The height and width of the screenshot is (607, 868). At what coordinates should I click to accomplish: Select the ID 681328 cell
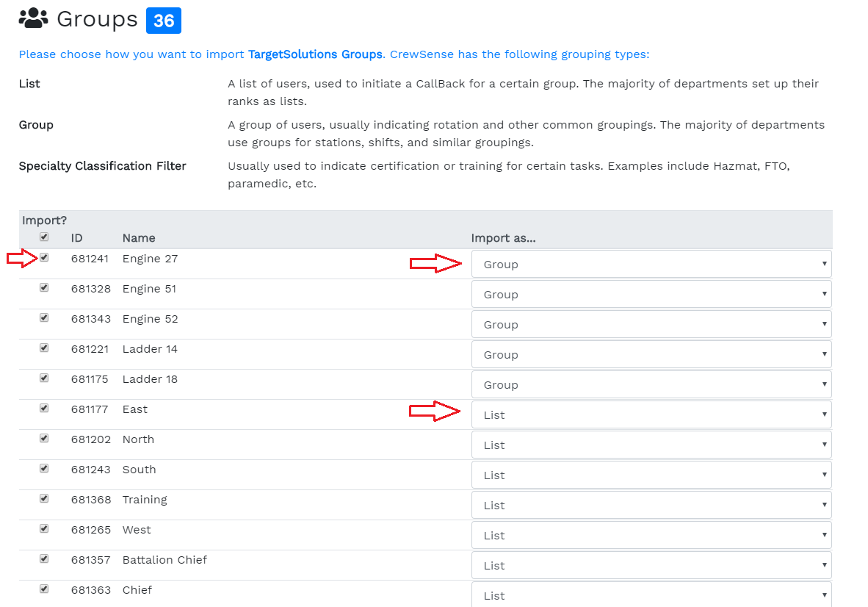pyautogui.click(x=91, y=289)
